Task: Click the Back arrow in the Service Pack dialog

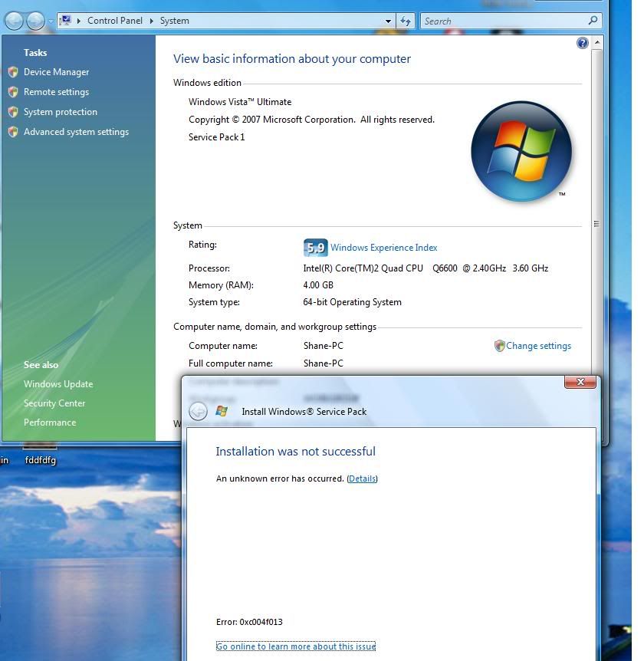Action: 198,411
